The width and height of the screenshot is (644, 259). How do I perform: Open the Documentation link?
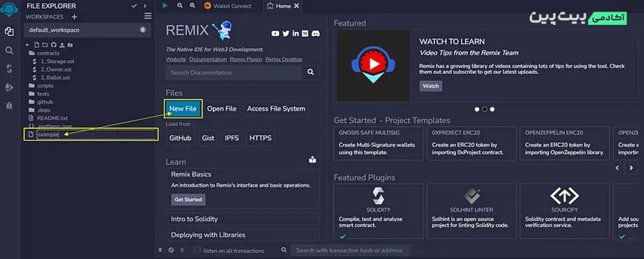[208, 59]
